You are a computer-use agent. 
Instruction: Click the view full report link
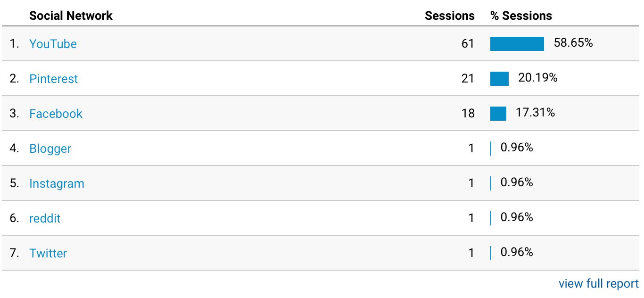pyautogui.click(x=599, y=283)
